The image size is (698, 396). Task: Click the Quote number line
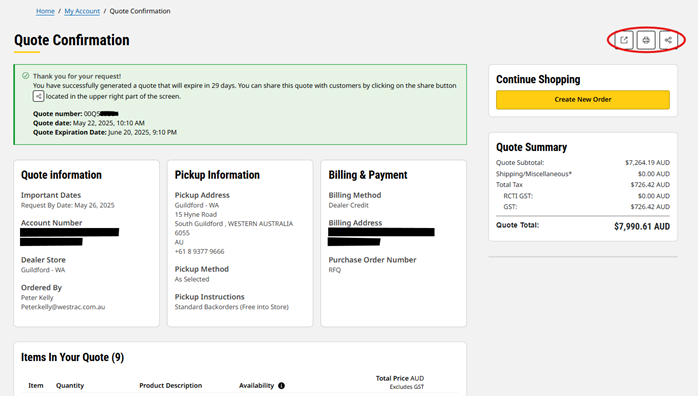coord(76,113)
